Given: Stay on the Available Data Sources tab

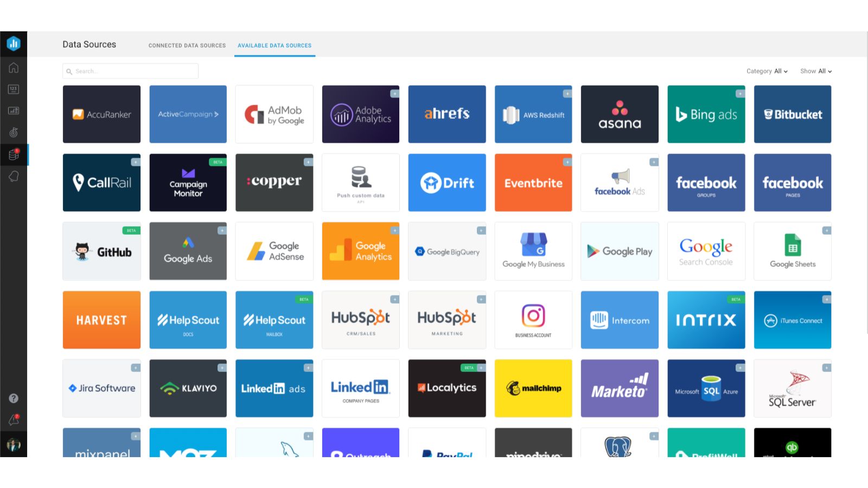Looking at the screenshot, I should coord(275,46).
